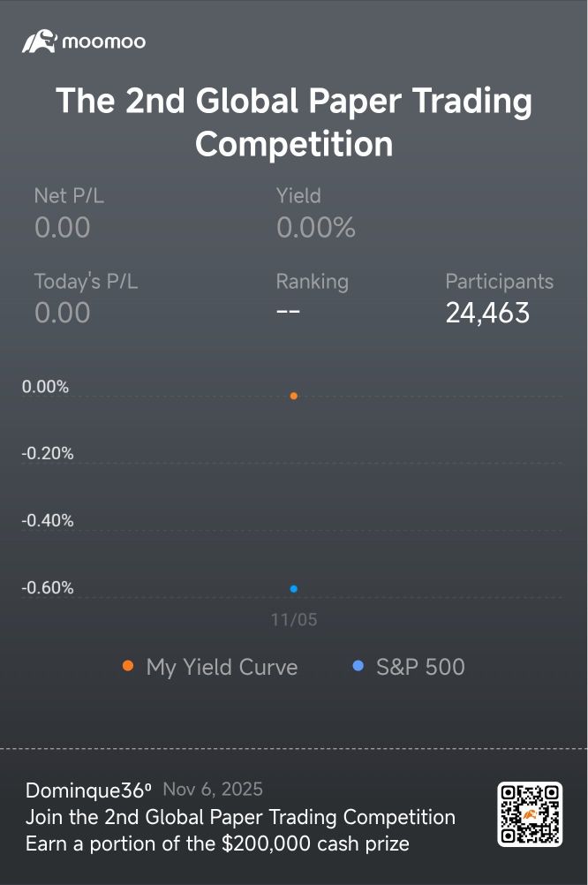Click the Today's P/L value
The image size is (588, 885).
click(x=62, y=313)
